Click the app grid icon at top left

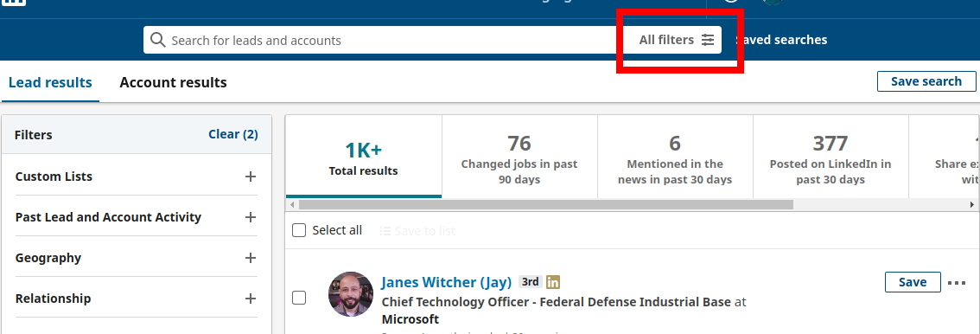click(15, 2)
